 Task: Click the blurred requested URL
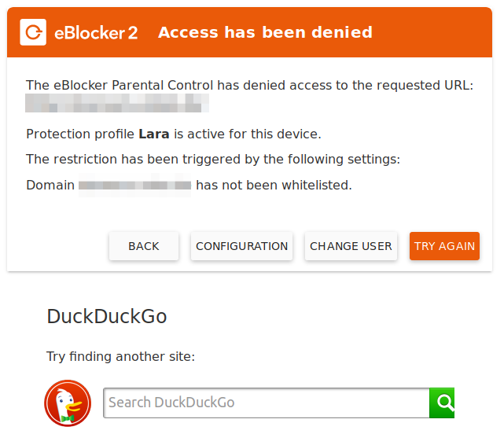[x=117, y=103]
